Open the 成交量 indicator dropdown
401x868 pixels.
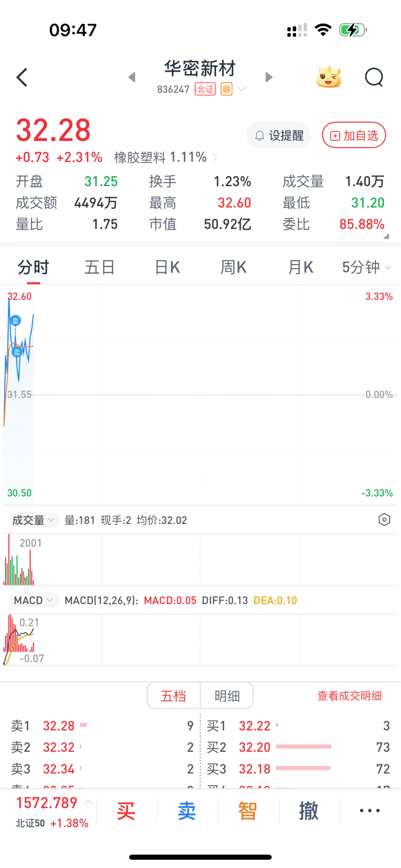point(33,520)
